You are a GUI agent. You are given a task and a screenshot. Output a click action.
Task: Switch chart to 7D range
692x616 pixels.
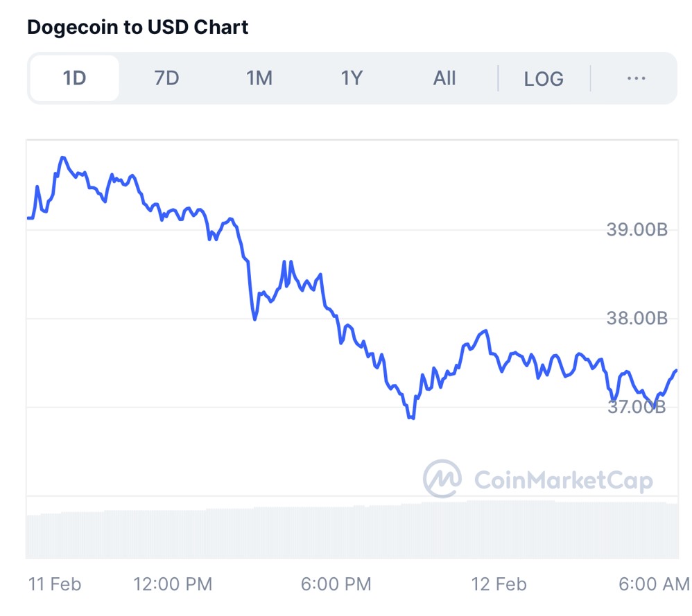click(x=166, y=78)
